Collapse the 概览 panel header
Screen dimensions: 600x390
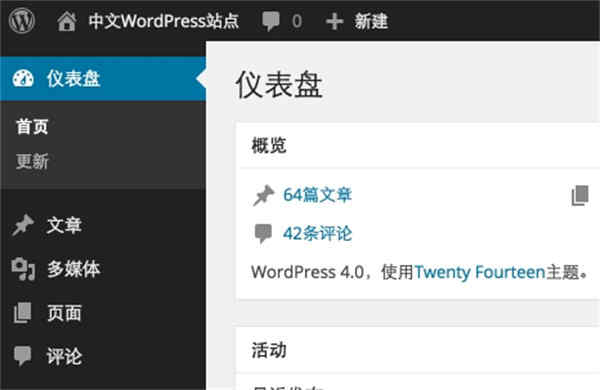pos(418,145)
